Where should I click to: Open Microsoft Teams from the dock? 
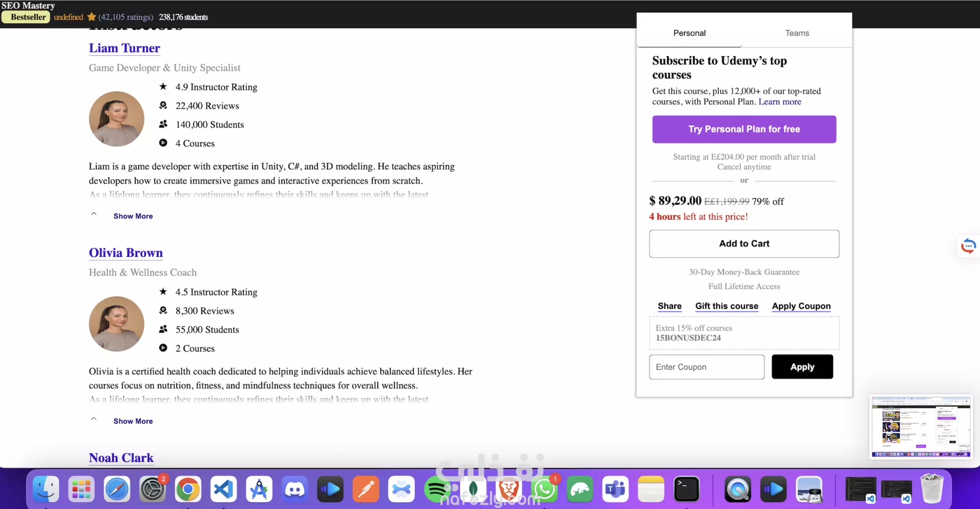615,490
